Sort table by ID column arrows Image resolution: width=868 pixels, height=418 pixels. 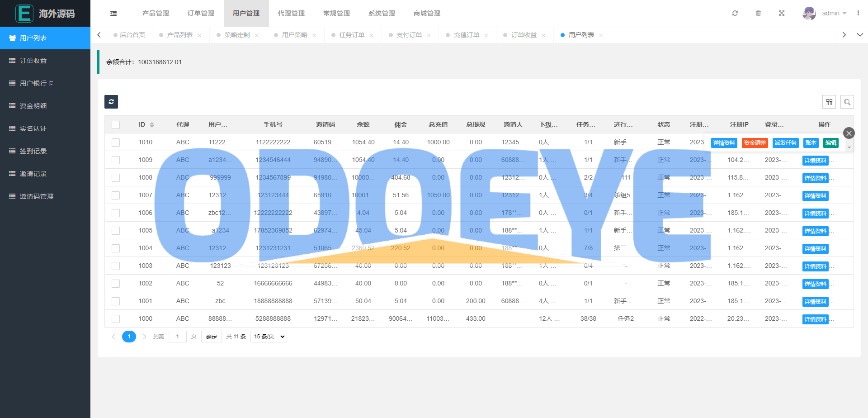pyautogui.click(x=152, y=125)
